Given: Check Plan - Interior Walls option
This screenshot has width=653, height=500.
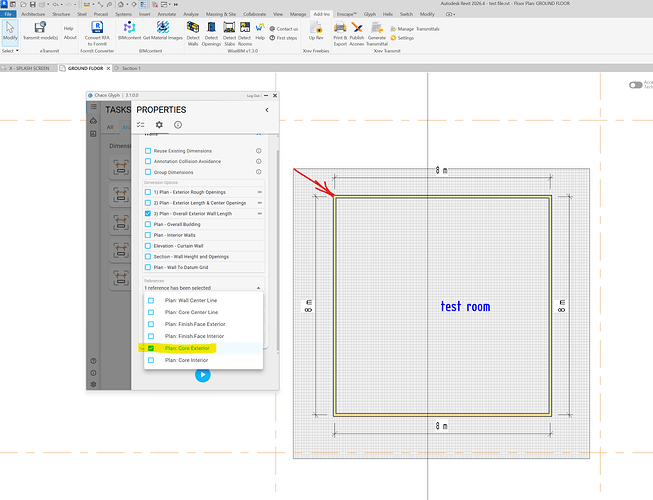Looking at the screenshot, I should click(x=149, y=235).
